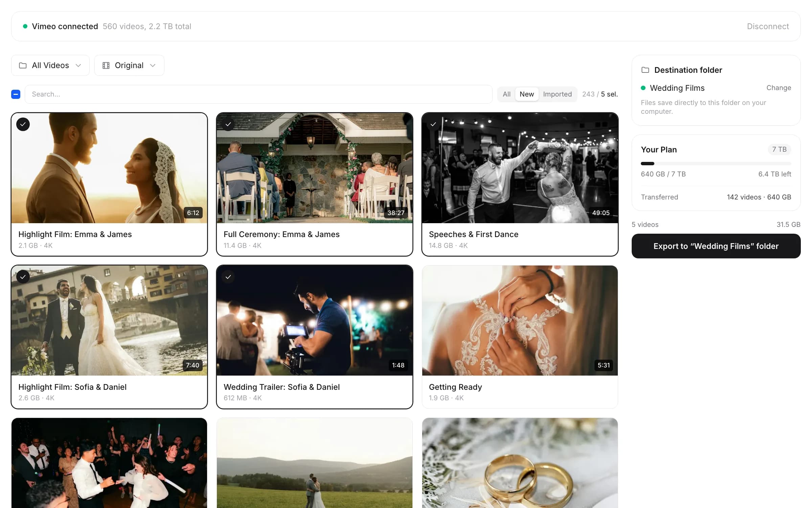This screenshot has width=812, height=508.
Task: Click green Vimeo connected status dot
Action: [x=25, y=26]
